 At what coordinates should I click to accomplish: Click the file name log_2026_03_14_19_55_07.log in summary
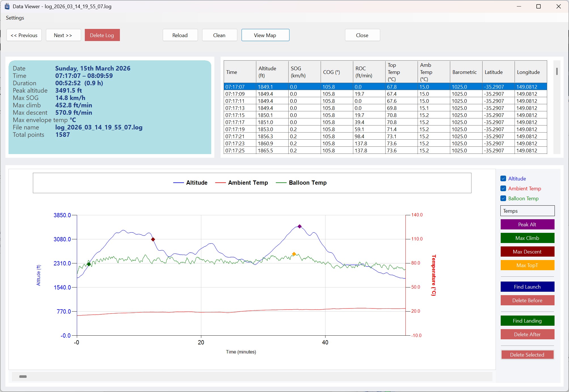tap(99, 127)
